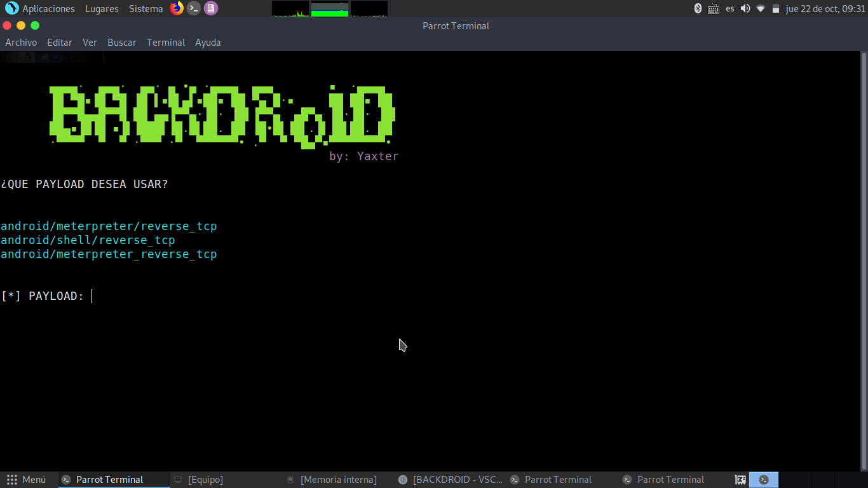The height and width of the screenshot is (488, 868).
Task: Click the 'es' keyboard layout indicator
Action: point(730,8)
